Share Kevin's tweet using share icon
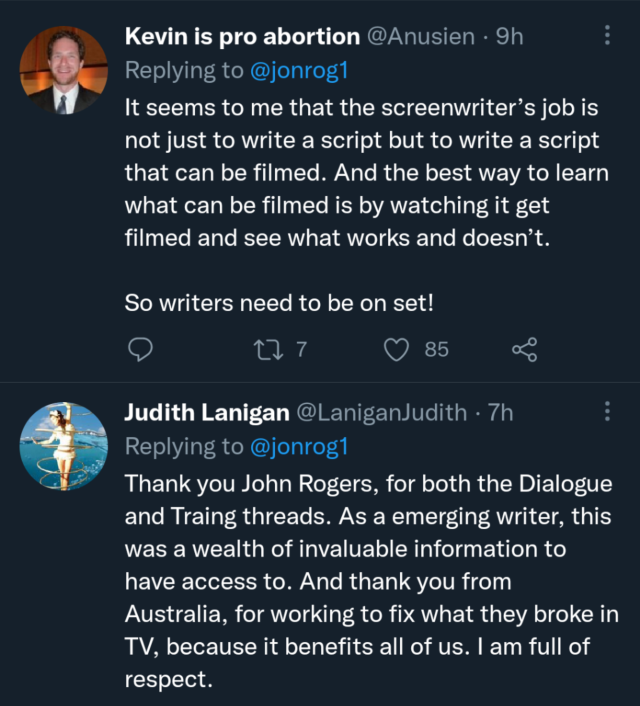 pos(524,349)
